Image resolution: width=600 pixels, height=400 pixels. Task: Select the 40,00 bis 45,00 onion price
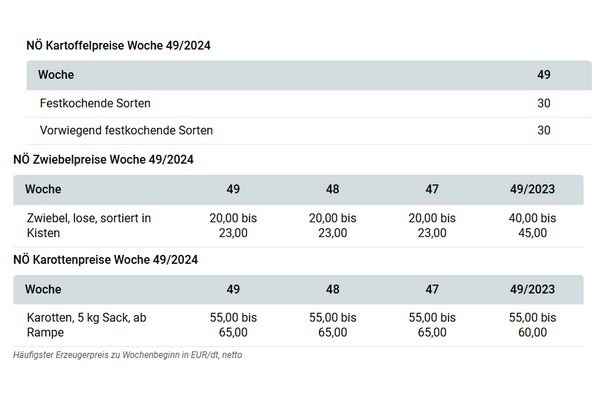tap(533, 225)
